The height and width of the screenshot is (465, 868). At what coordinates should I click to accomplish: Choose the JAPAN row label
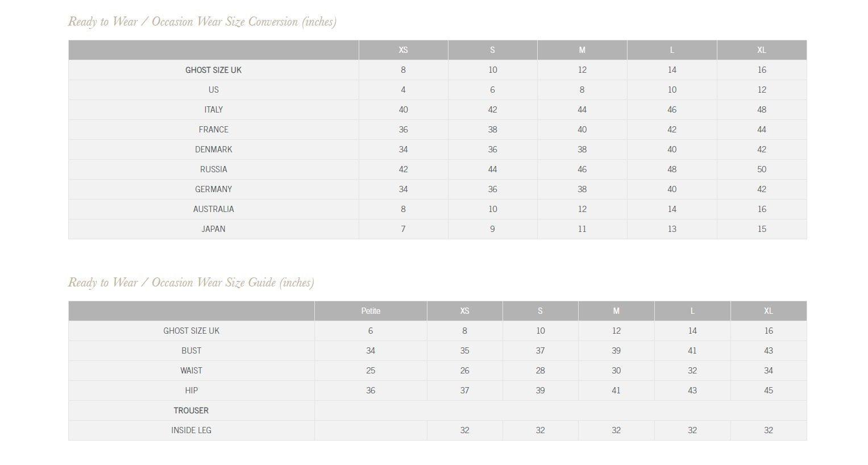point(214,229)
